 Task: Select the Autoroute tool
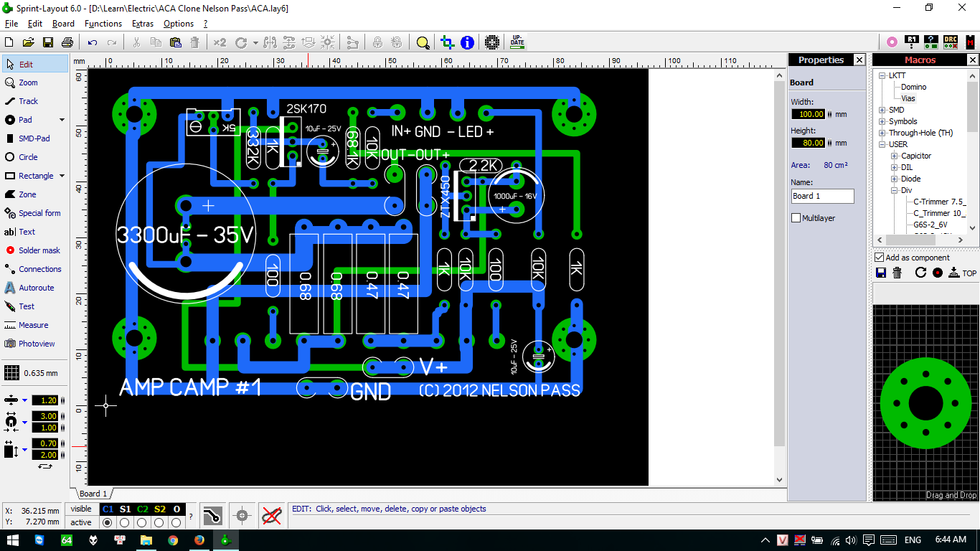pos(35,288)
